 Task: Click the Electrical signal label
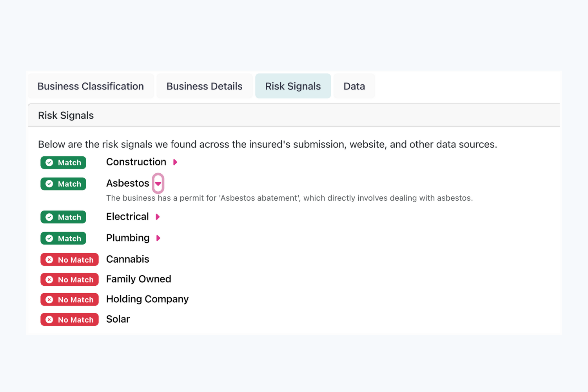(x=127, y=216)
